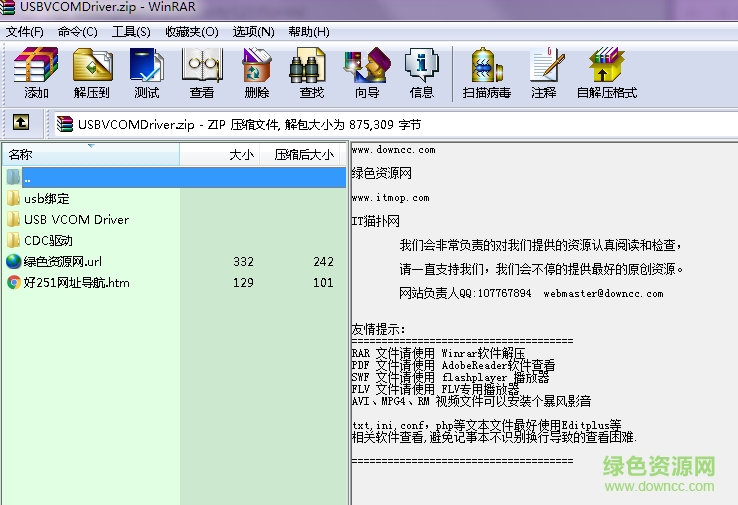Go up one folder level arrow
Image resolution: width=738 pixels, height=505 pixels.
[21, 122]
